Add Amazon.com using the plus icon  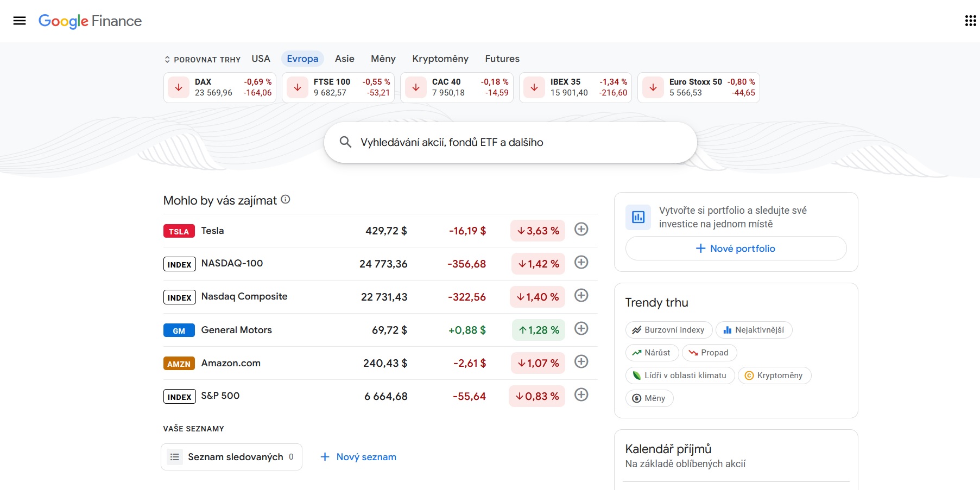581,362
